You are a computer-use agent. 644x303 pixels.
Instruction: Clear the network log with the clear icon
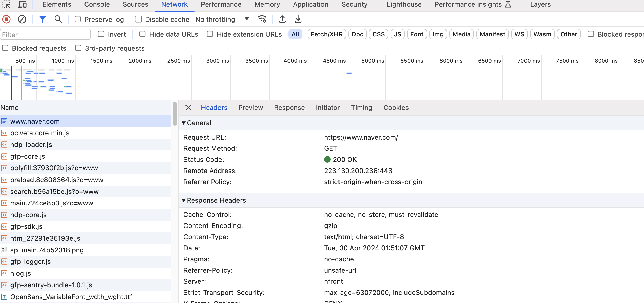pyautogui.click(x=22, y=19)
